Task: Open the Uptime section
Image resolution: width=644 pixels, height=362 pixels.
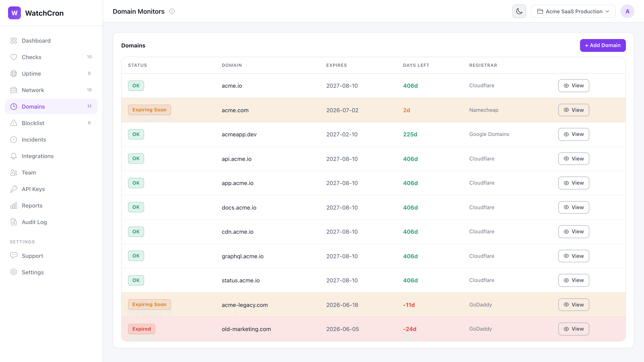Action: 51,74
